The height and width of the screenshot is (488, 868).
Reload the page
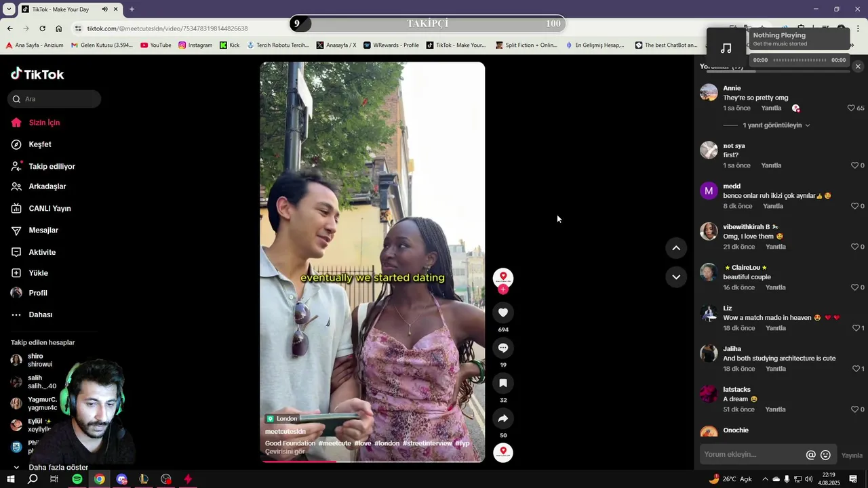pyautogui.click(x=42, y=28)
